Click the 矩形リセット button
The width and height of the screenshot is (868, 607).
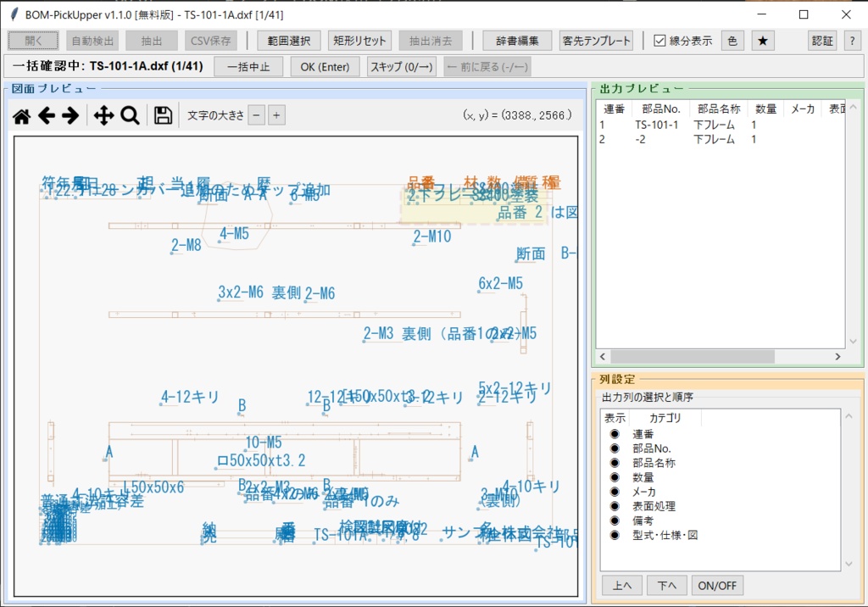(359, 41)
